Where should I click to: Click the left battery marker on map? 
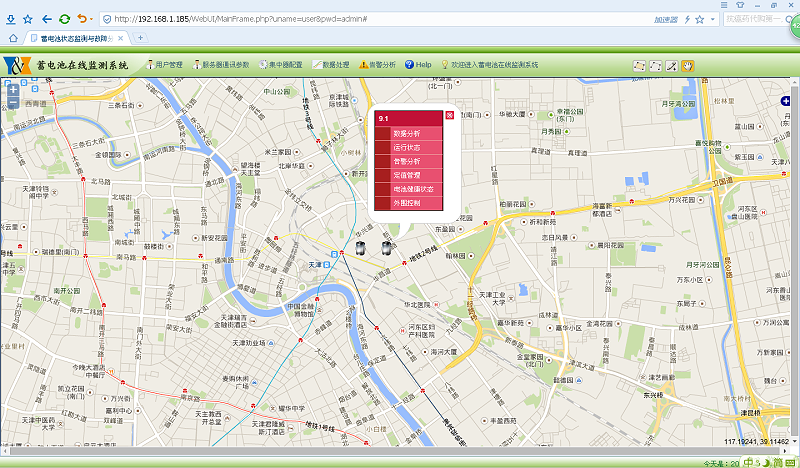361,247
